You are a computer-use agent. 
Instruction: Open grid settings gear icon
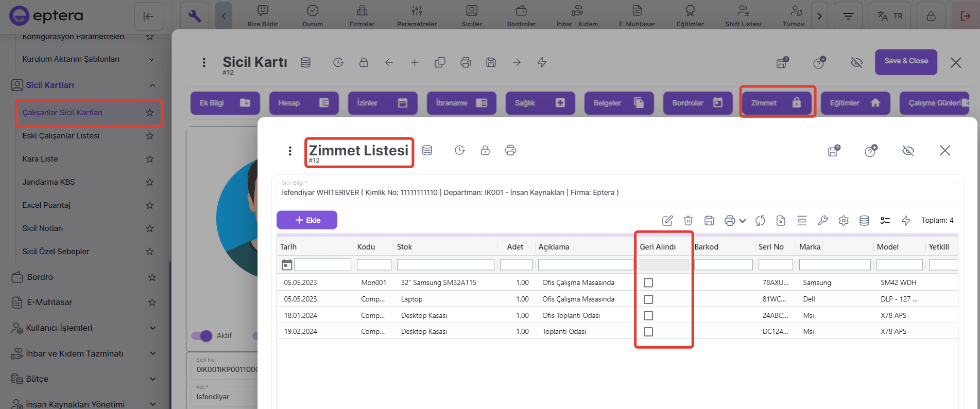coord(844,221)
